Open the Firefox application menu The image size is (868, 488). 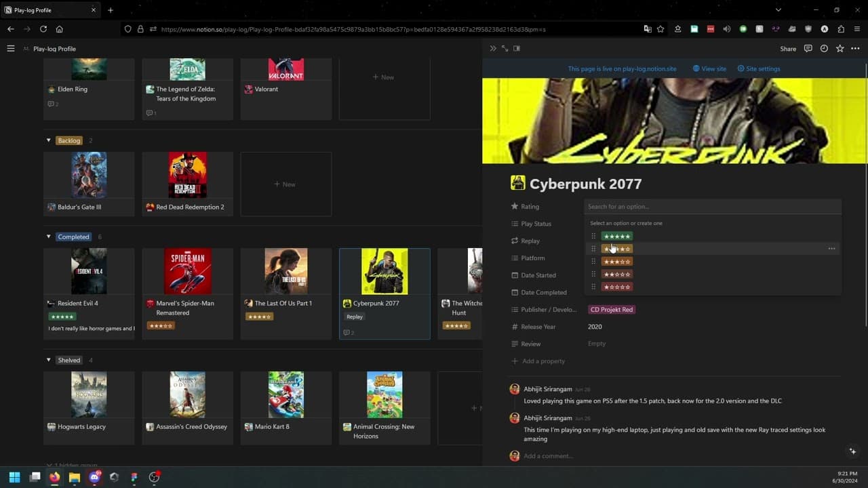pos(857,29)
